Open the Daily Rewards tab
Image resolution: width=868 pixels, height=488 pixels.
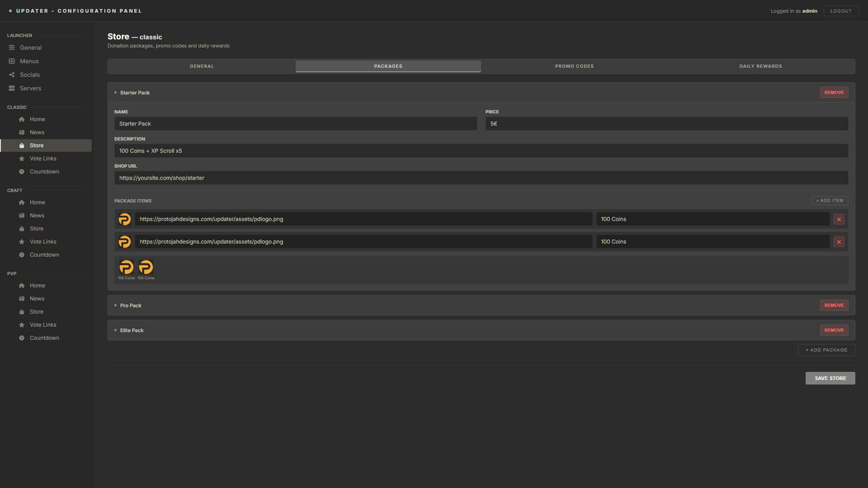[761, 66]
